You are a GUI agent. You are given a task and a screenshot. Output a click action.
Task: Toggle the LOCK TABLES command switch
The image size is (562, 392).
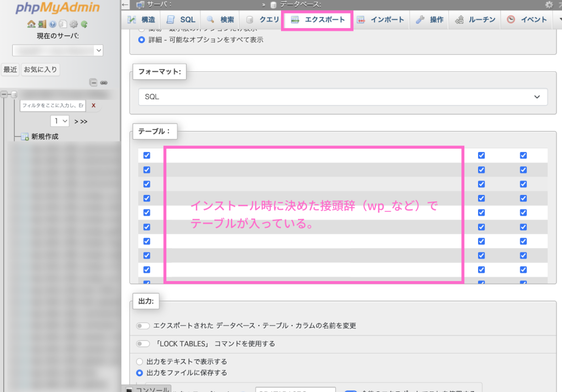click(143, 344)
